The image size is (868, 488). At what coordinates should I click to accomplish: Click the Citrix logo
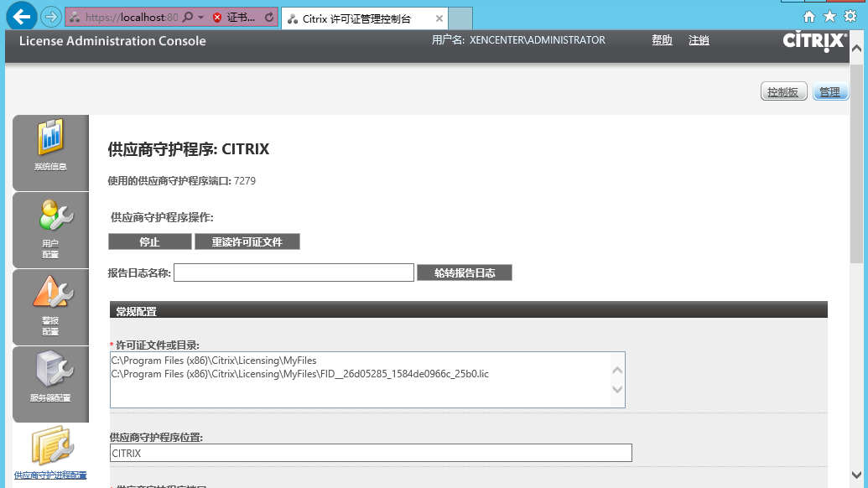(x=814, y=41)
